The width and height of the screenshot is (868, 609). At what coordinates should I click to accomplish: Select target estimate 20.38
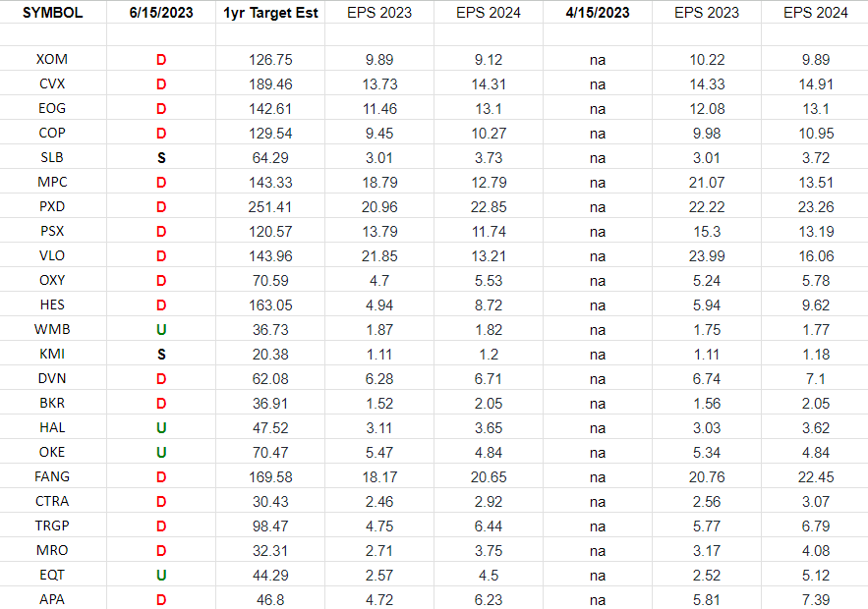click(270, 354)
